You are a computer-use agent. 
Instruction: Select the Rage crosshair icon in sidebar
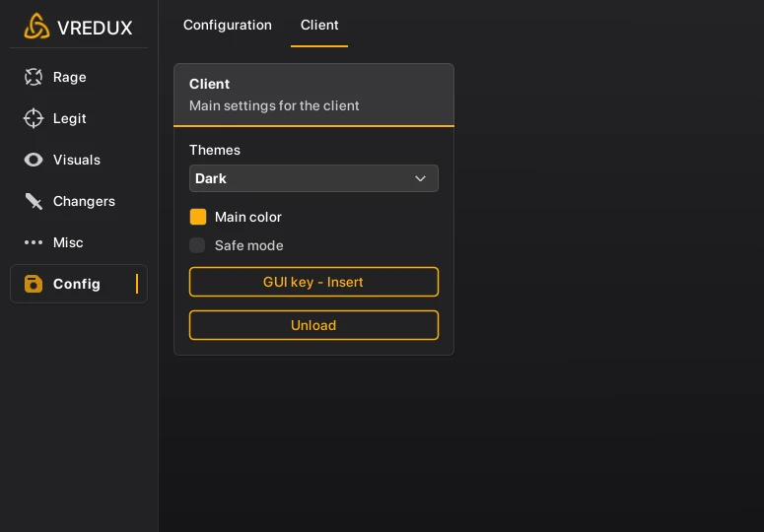click(x=34, y=77)
